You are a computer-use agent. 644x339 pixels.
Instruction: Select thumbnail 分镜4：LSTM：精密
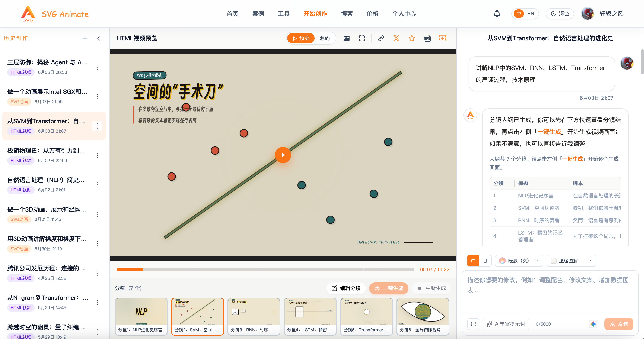pyautogui.click(x=310, y=316)
